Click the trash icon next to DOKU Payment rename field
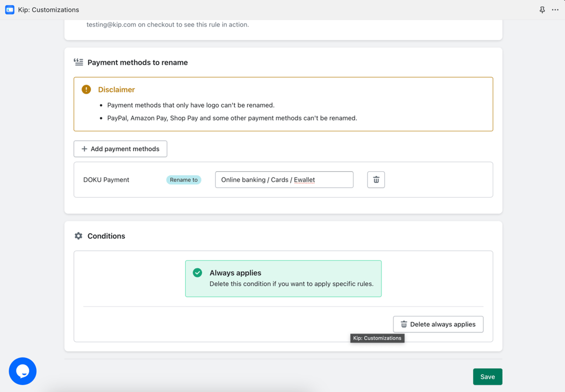 coord(376,179)
